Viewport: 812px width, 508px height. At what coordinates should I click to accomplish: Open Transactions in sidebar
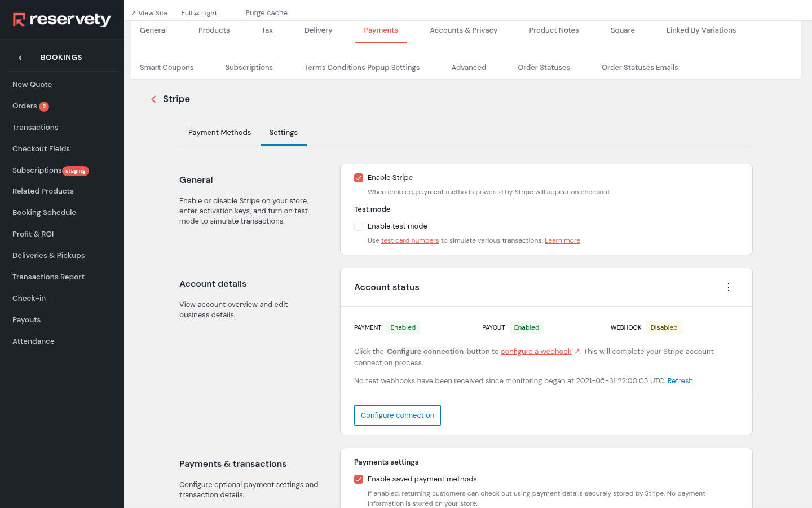pos(36,128)
